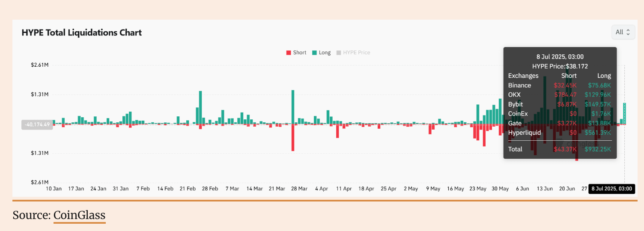Click the black 8 Jul 2025 axis marker

pos(611,189)
